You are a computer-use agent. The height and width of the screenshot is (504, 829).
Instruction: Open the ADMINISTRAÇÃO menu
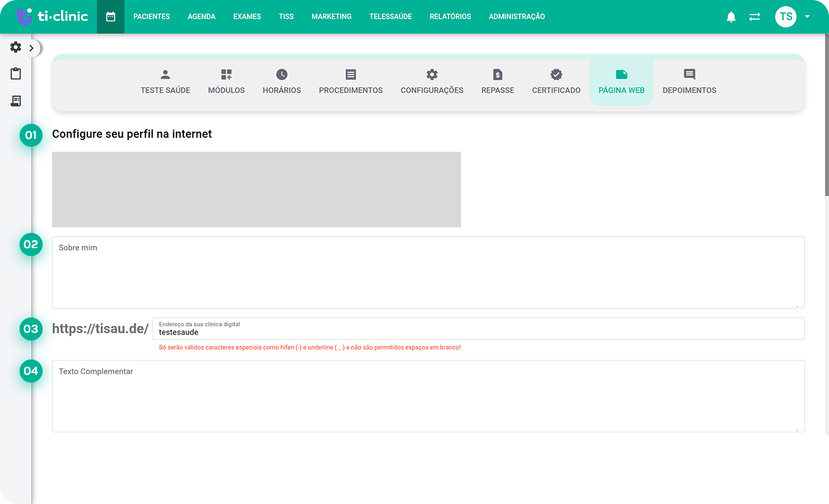(x=516, y=17)
